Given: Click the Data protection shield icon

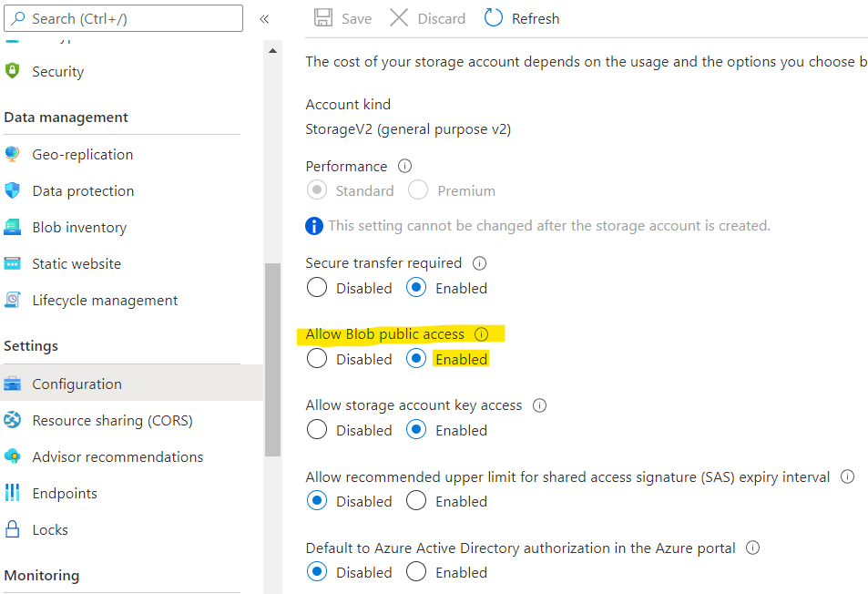Looking at the screenshot, I should 13,191.
